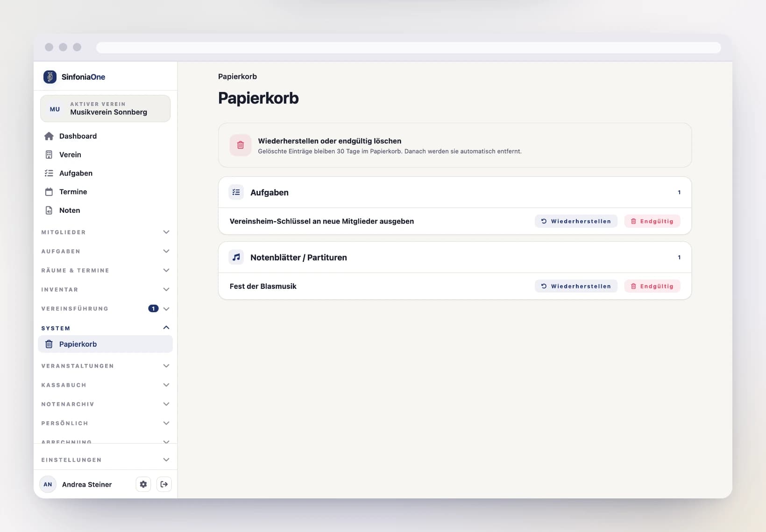Viewport: 766px width, 532px height.
Task: Restore the Vereinsheim-Schlüssel task
Action: pyautogui.click(x=576, y=221)
